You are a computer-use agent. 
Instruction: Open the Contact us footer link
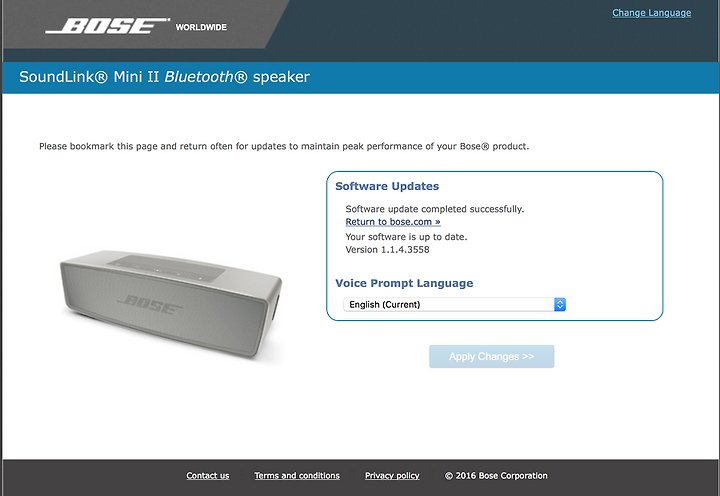[208, 476]
